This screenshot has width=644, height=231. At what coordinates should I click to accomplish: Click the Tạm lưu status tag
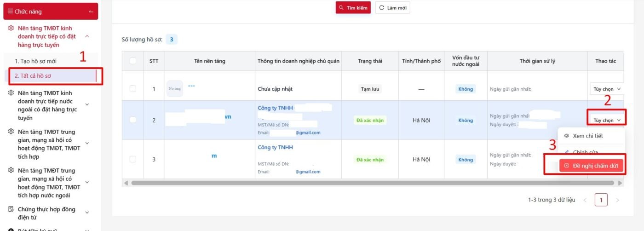tap(371, 89)
